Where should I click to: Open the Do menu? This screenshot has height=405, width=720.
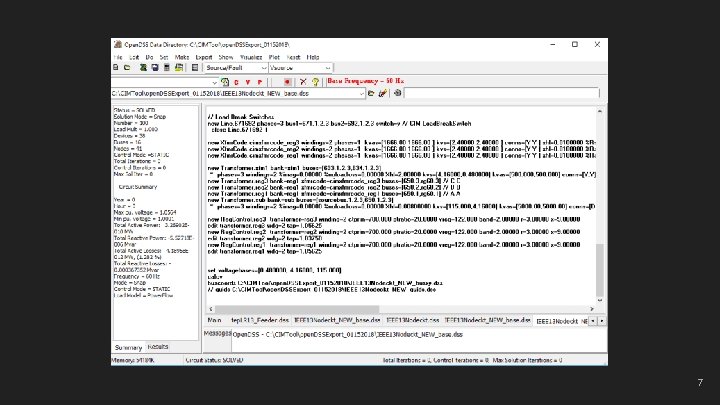149,57
